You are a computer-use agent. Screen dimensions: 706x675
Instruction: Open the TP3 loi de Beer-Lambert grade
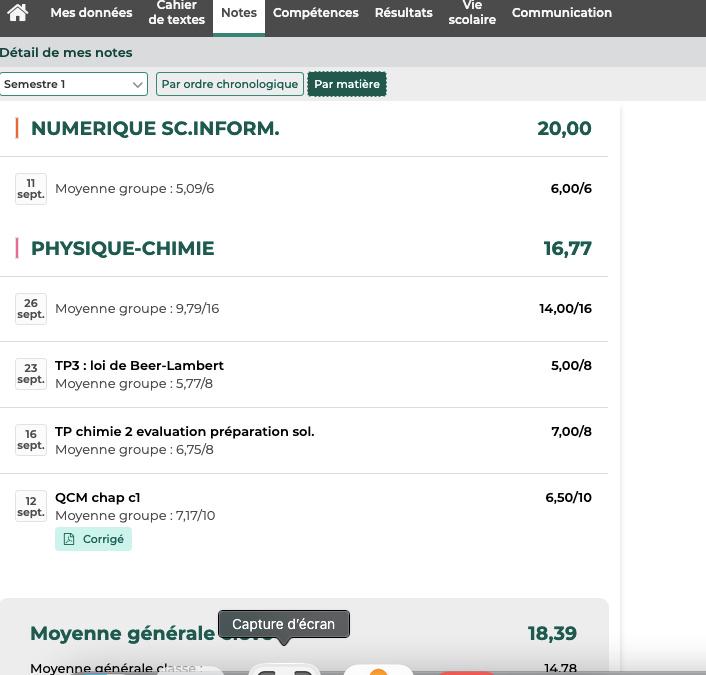[x=139, y=366]
